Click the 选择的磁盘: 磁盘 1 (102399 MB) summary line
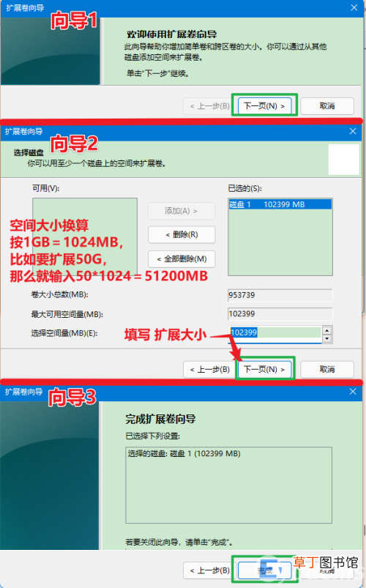Viewport: 366px width, 588px height. pos(184,453)
